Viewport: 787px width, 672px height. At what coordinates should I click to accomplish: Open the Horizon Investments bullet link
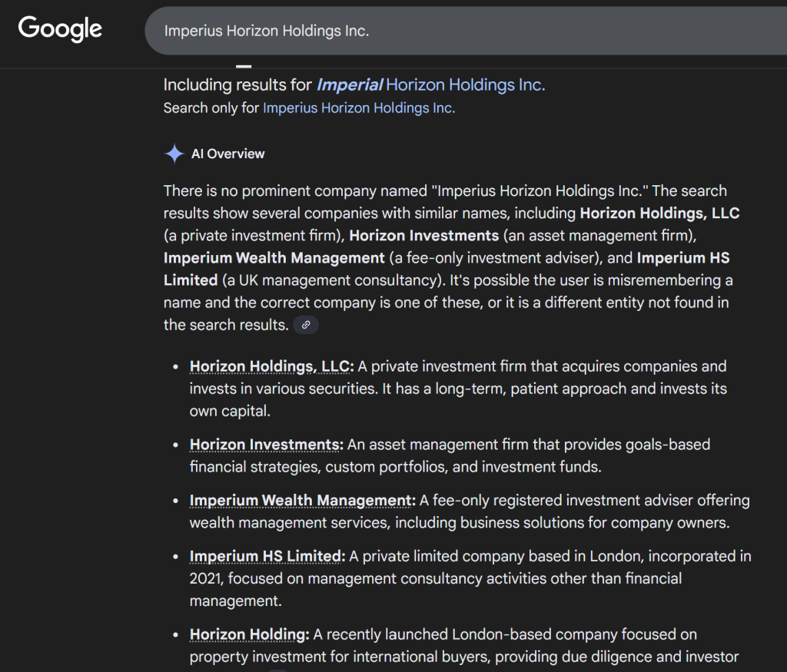tap(266, 445)
